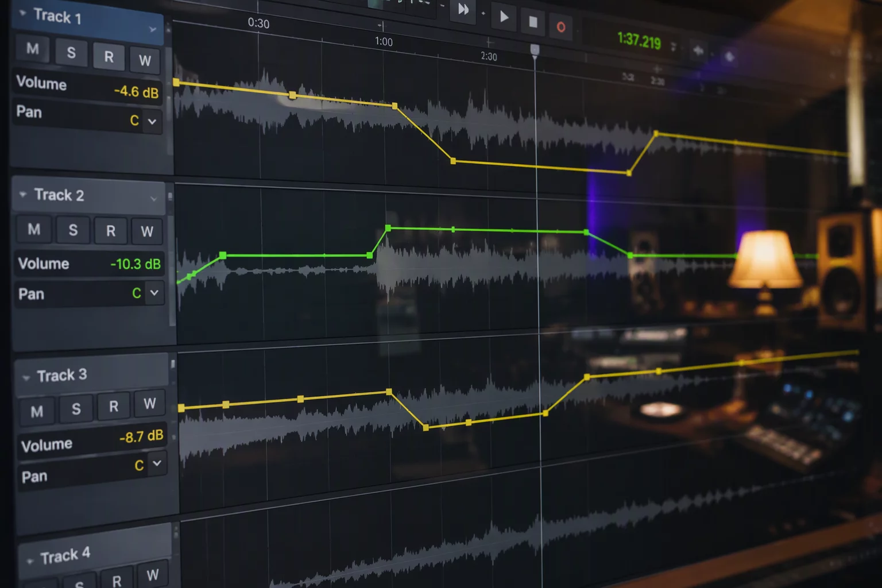Click the Volume label on Track 2

[x=44, y=264]
